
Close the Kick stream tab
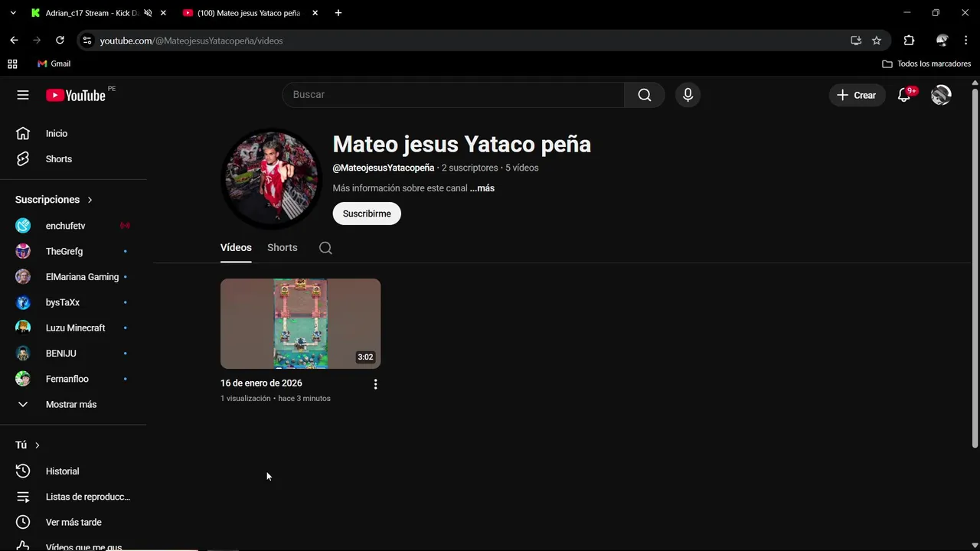[163, 13]
